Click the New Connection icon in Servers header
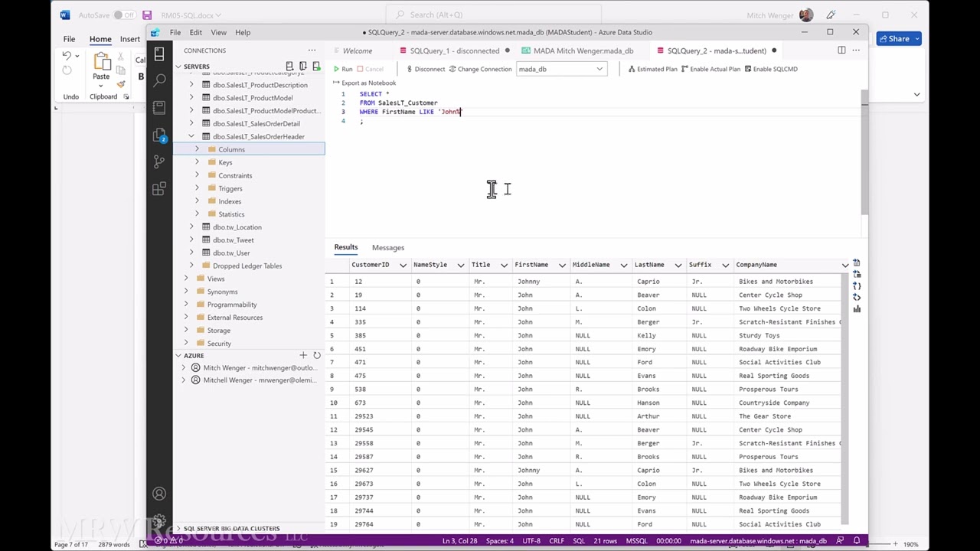Screen dimensions: 980x551 [289, 67]
